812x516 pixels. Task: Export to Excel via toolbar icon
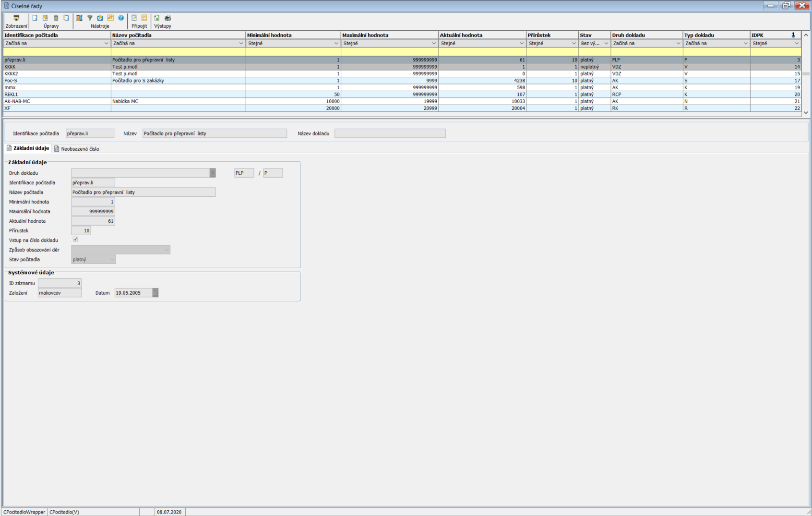(x=157, y=18)
